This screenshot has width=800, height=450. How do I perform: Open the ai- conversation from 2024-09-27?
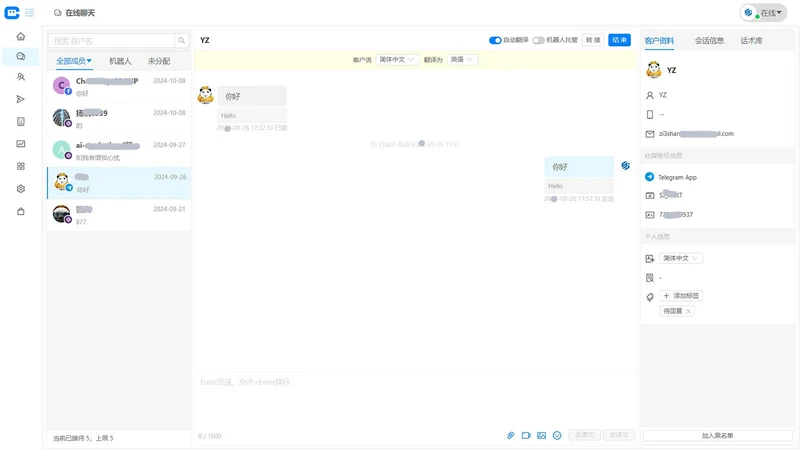(x=119, y=151)
